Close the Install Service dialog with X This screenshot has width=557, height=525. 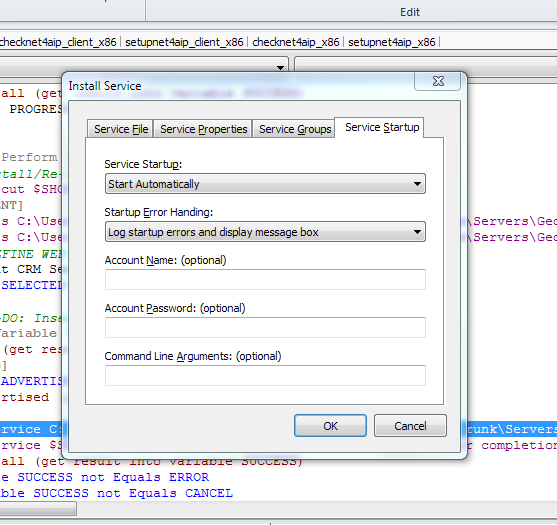click(438, 81)
